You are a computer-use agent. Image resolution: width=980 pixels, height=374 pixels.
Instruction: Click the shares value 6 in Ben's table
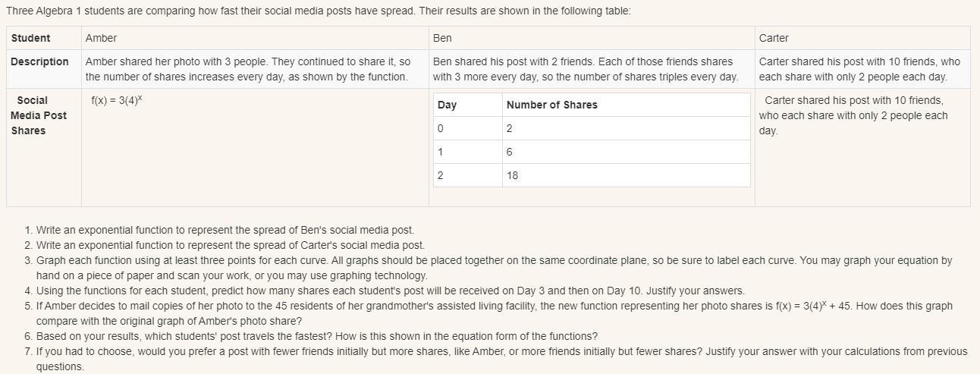[509, 152]
